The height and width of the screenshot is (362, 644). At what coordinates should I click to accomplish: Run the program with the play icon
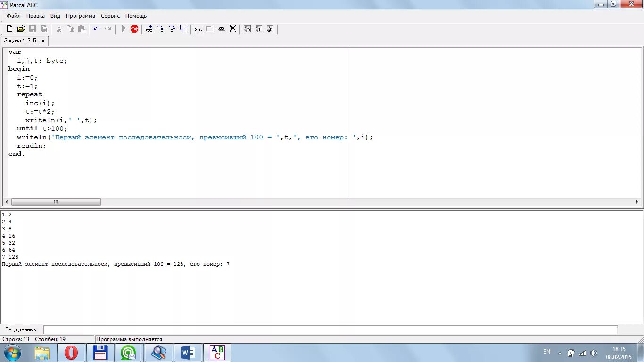tap(123, 29)
